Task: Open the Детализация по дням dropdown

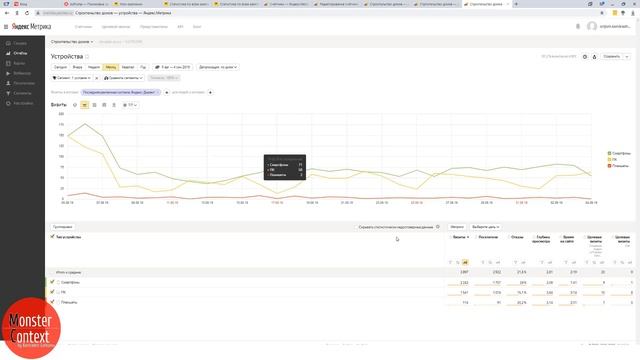Action: tap(218, 67)
